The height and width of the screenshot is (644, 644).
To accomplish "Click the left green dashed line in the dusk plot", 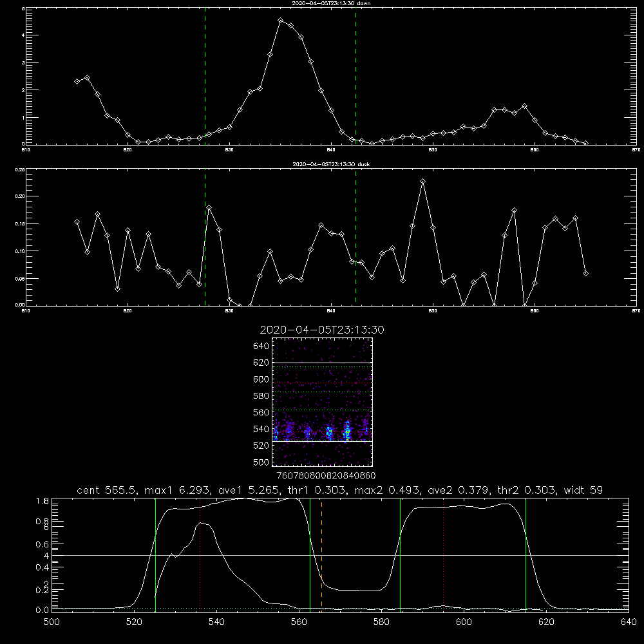I will (x=205, y=237).
